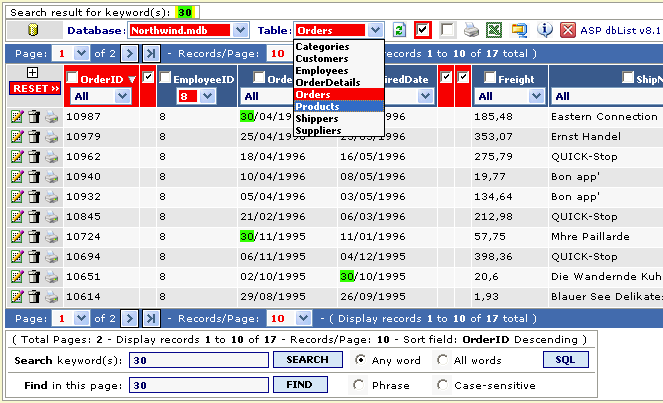Image resolution: width=663 pixels, height=403 pixels.
Task: Click the printer icon in the top toolbar
Action: point(471,31)
